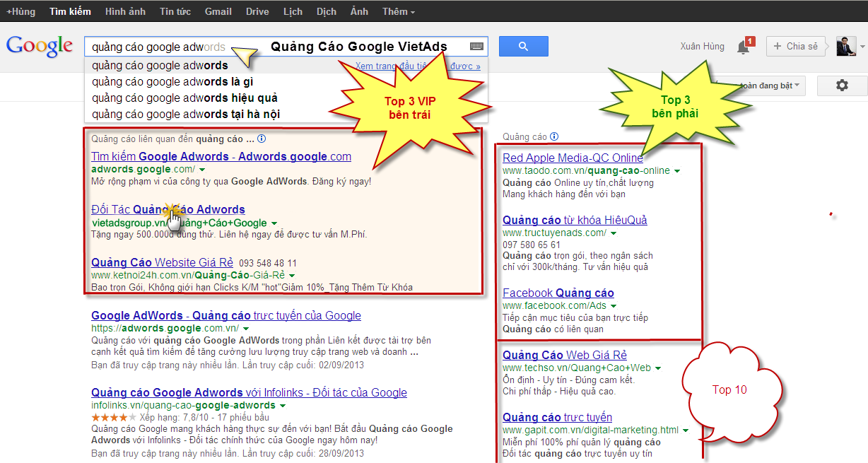
Task: Open the SafeSearch 'đang bật' dropdown
Action: (770, 86)
